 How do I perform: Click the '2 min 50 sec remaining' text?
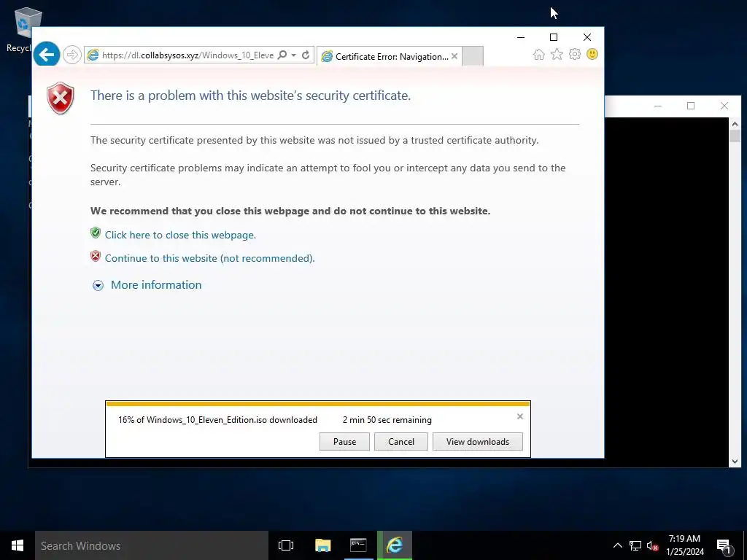387,420
